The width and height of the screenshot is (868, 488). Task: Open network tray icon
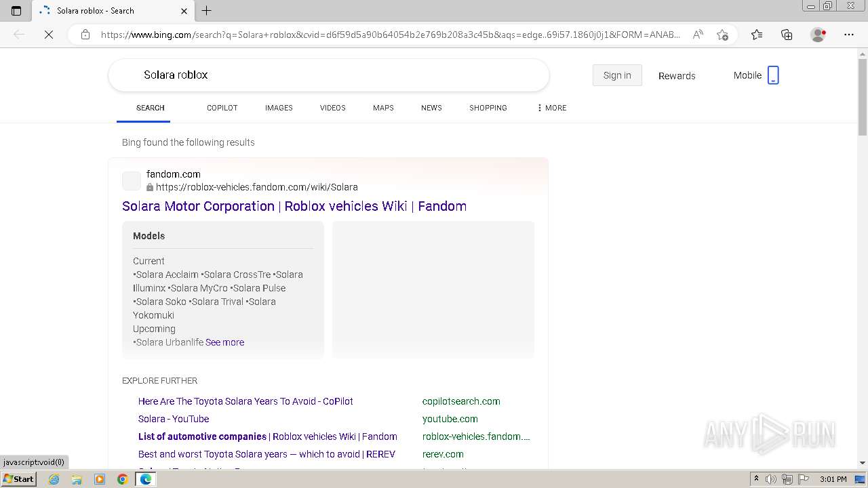click(787, 479)
